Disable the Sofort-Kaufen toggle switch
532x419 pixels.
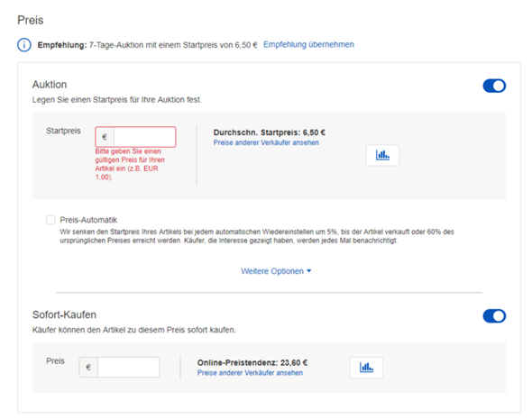tap(494, 316)
